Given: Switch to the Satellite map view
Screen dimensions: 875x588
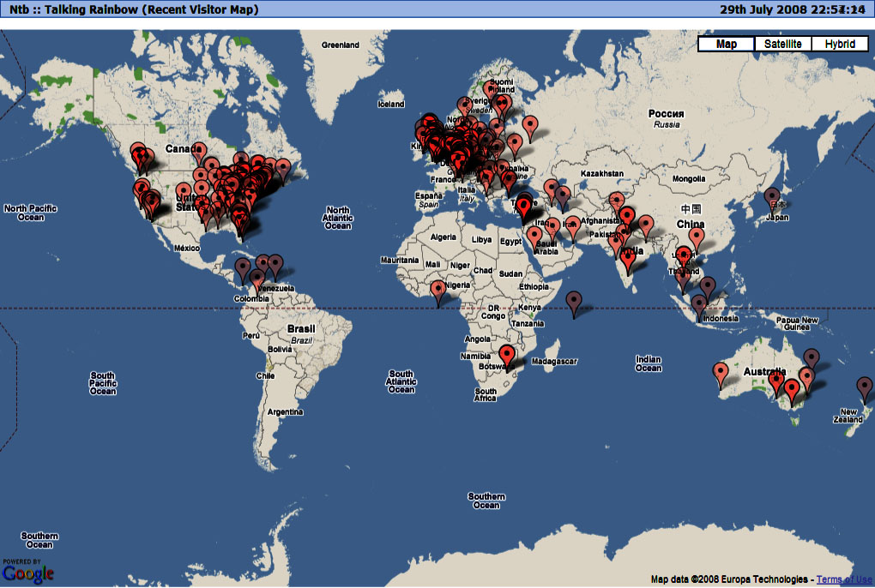Looking at the screenshot, I should coord(782,45).
